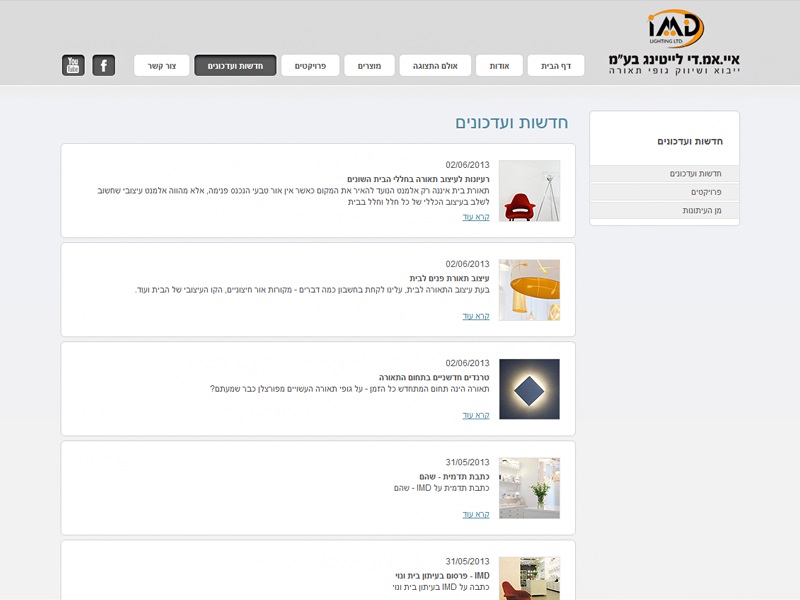This screenshot has height=600, width=800.
Task: Click 'קרא עוד' under the first article
Action: [476, 217]
